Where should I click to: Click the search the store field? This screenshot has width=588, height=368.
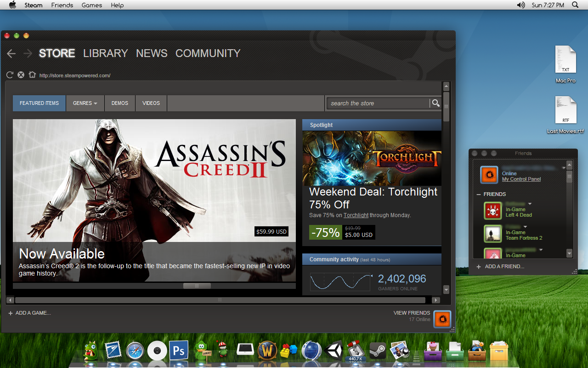378,103
